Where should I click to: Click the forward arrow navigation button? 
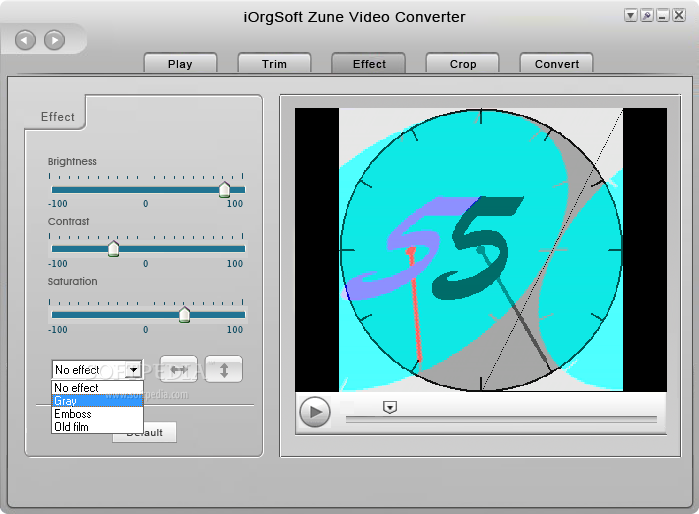(x=54, y=41)
